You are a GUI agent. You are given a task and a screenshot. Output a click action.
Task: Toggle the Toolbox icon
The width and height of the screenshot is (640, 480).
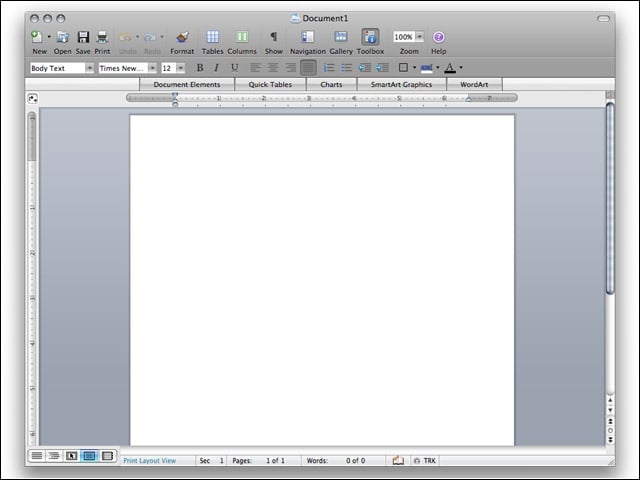(x=370, y=37)
